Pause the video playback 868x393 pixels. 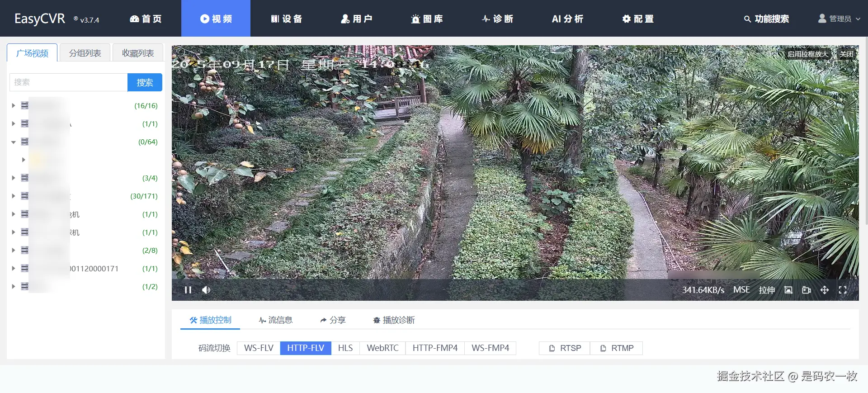click(x=188, y=290)
